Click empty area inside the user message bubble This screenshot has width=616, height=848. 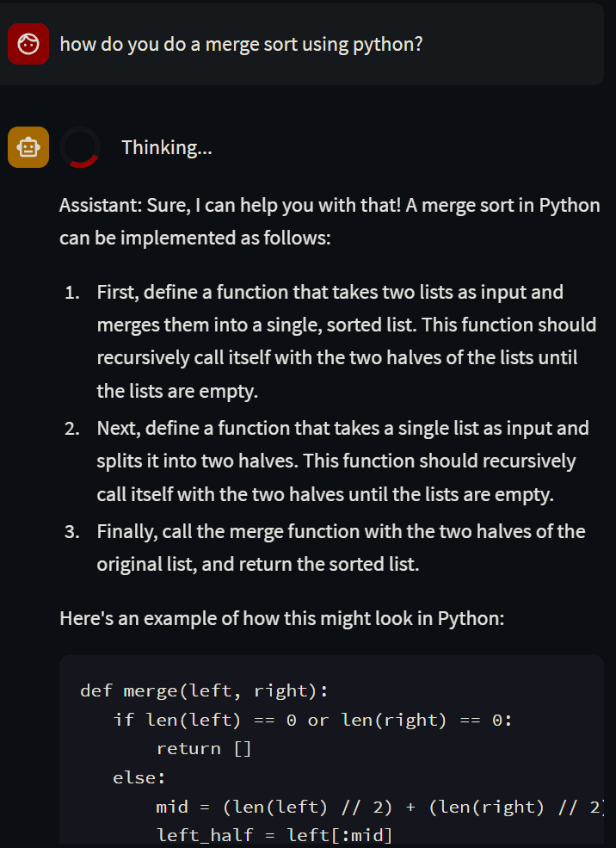point(514,44)
